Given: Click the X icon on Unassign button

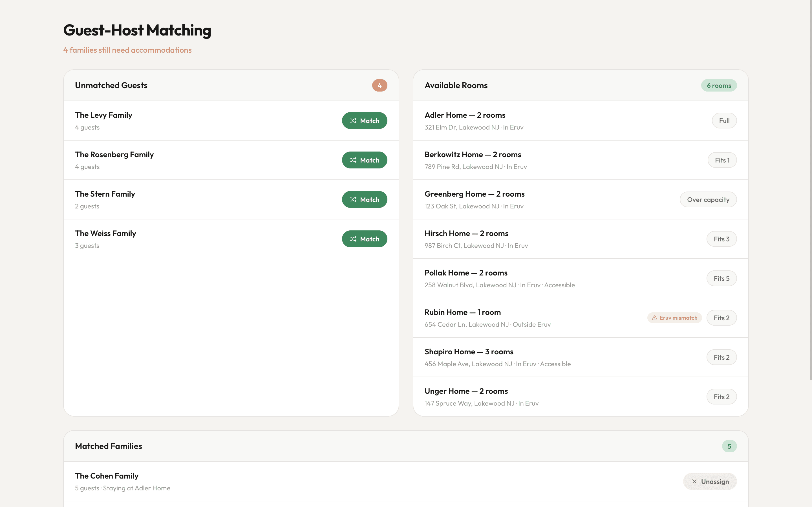Looking at the screenshot, I should [x=694, y=482].
